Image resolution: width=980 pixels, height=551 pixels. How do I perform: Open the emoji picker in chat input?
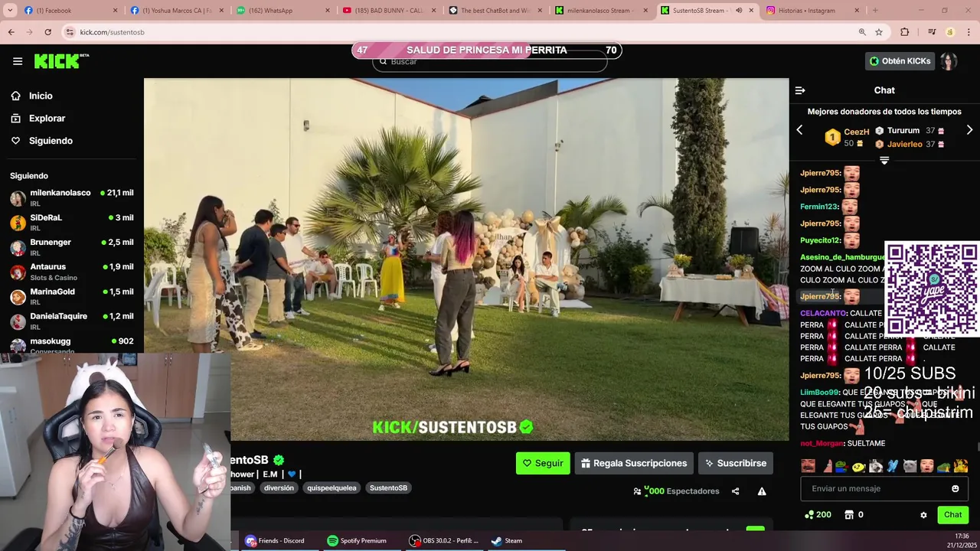pyautogui.click(x=955, y=488)
